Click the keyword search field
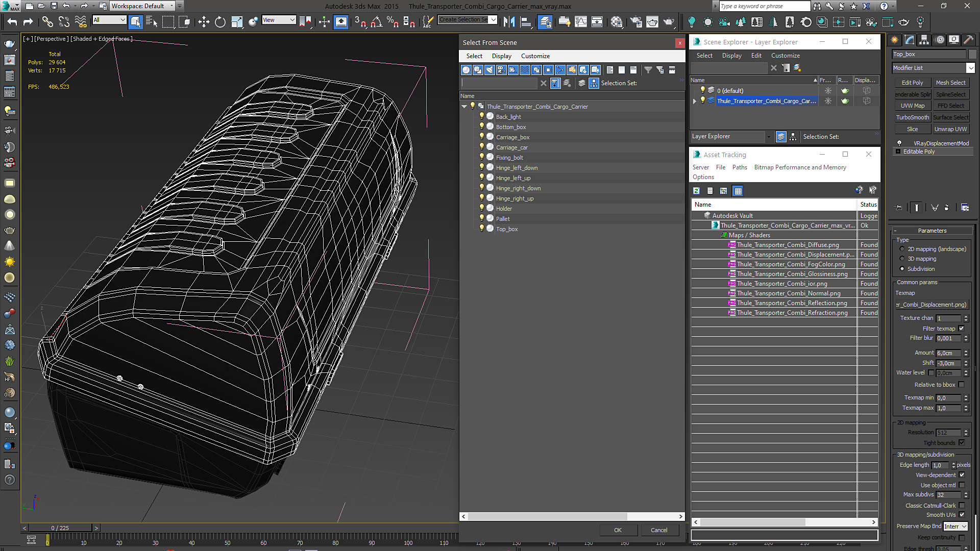The image size is (980, 551). coord(764,6)
